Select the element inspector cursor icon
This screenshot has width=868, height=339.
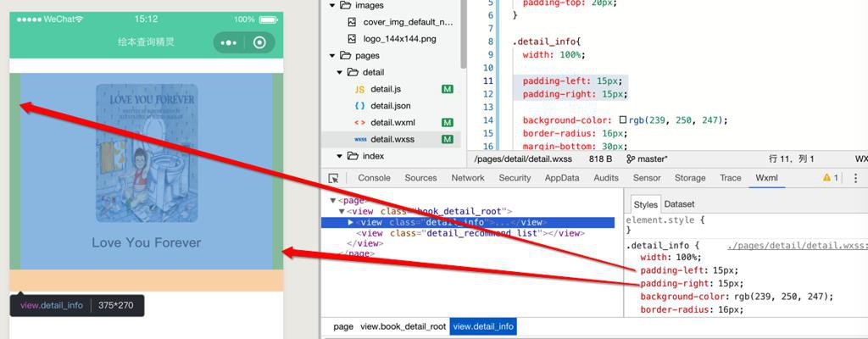pyautogui.click(x=333, y=178)
